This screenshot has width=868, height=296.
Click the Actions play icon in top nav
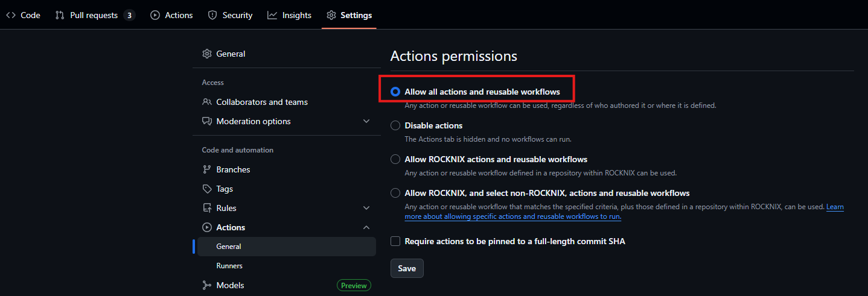(155, 15)
